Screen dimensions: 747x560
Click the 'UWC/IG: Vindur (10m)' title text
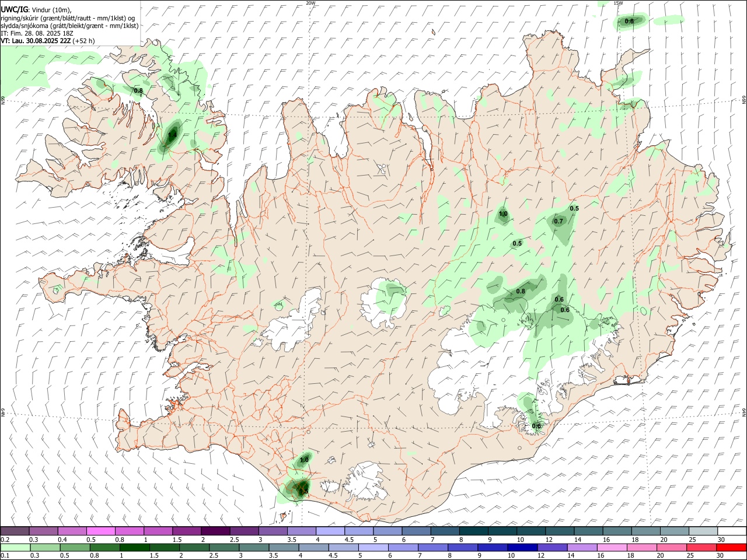coord(36,9)
